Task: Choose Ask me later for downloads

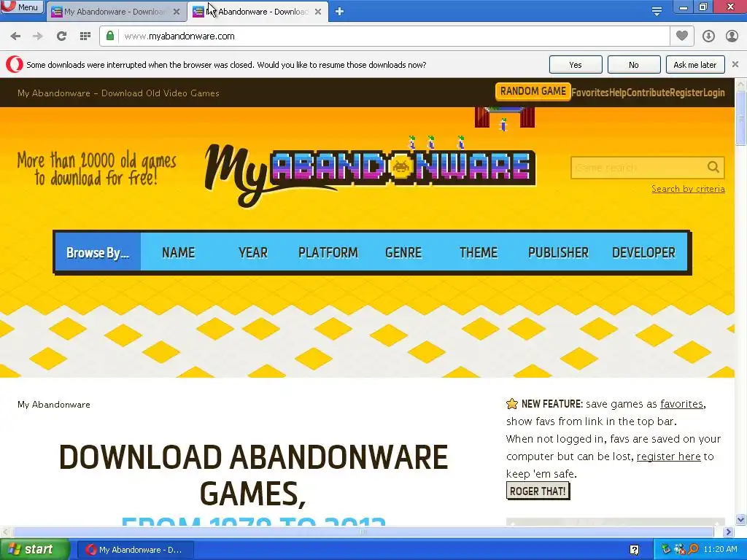Action: point(695,65)
